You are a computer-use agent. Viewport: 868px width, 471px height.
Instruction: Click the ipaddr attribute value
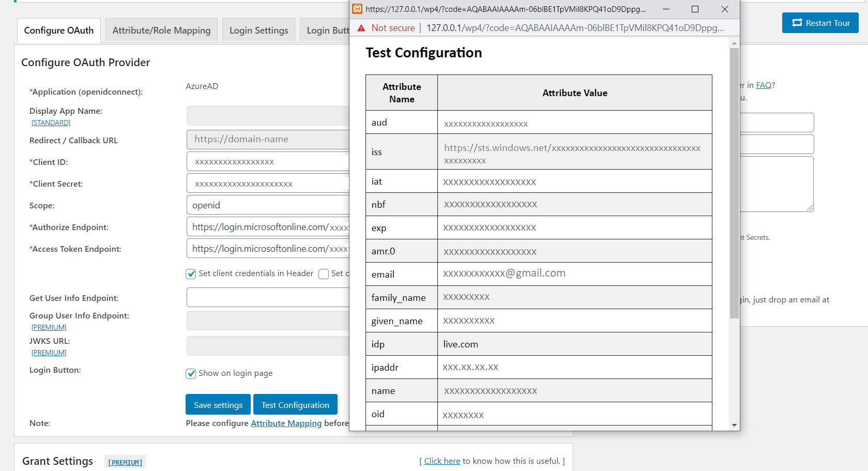(x=470, y=367)
